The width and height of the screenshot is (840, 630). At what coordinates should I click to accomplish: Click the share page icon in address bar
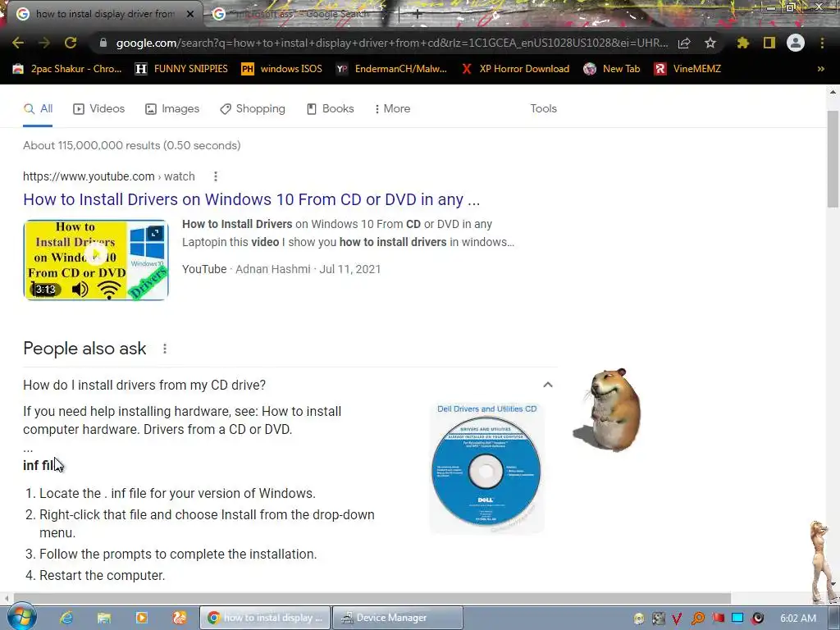[684, 43]
